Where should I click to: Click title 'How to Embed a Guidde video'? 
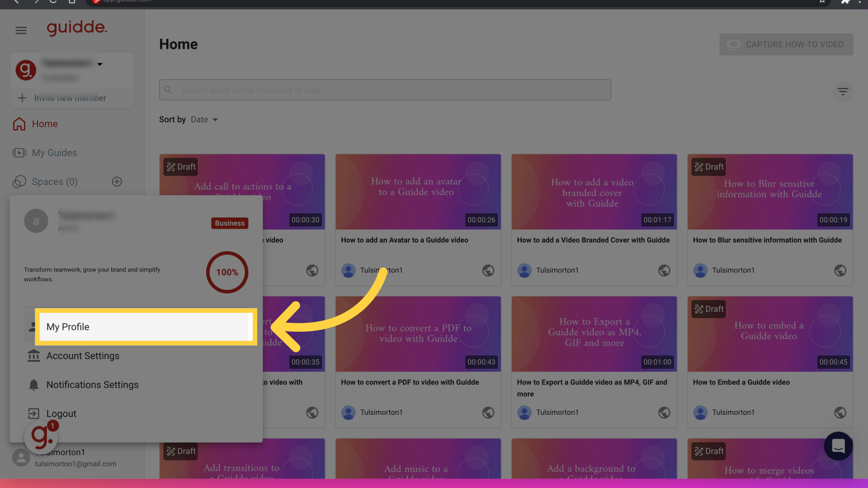pos(741,382)
